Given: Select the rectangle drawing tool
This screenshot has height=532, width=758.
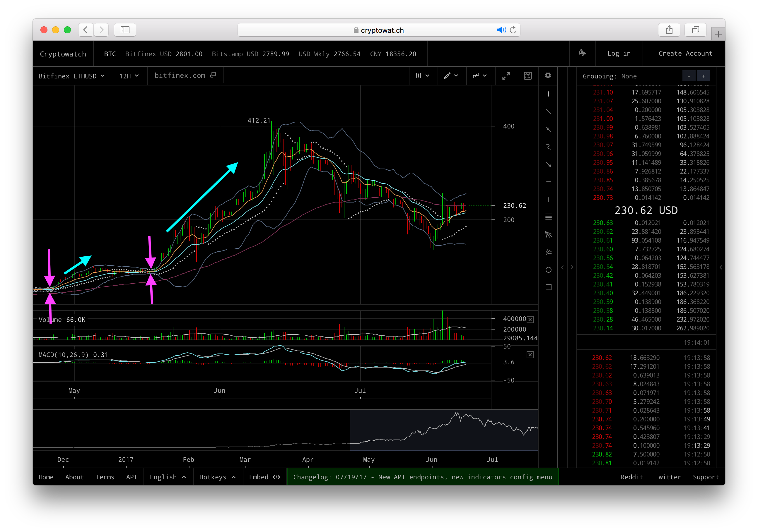Looking at the screenshot, I should tap(548, 287).
